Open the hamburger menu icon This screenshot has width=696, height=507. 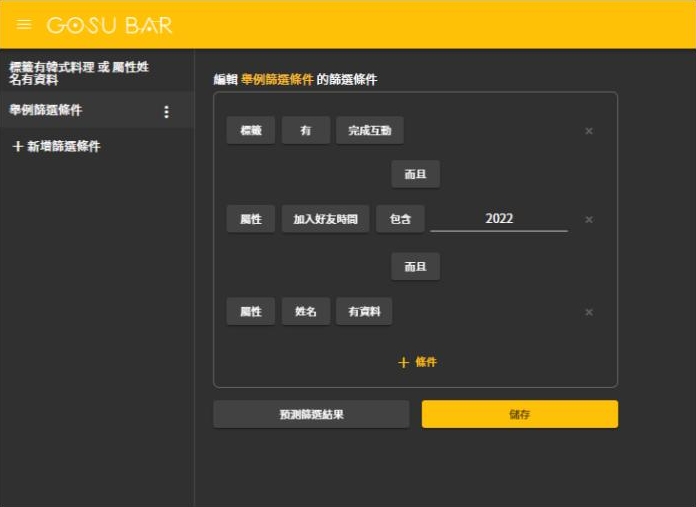click(x=24, y=24)
